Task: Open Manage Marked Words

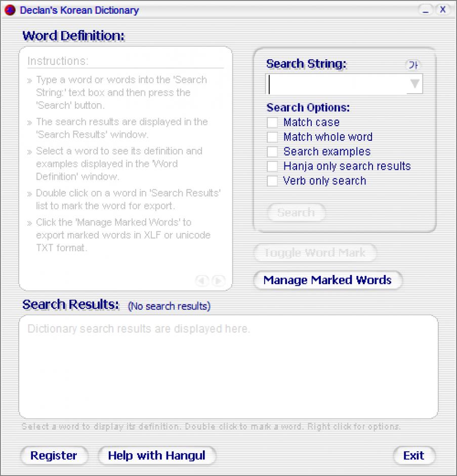Action: pyautogui.click(x=328, y=280)
